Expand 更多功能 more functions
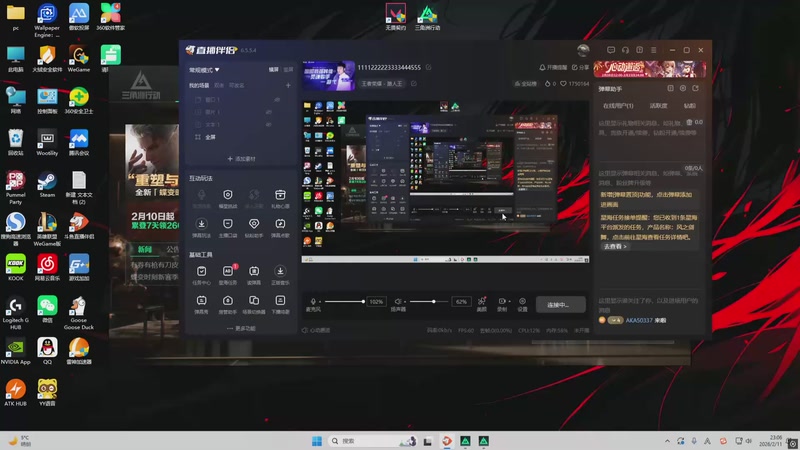Viewport: 800px width, 450px height. tap(241, 328)
